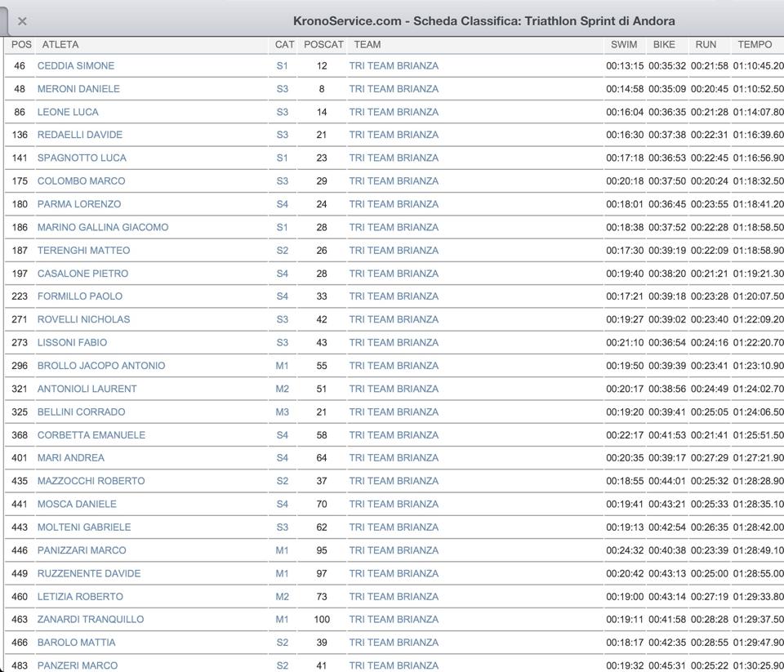Open athlete MERONI DANIELE
The width and height of the screenshot is (784, 672).
click(78, 89)
